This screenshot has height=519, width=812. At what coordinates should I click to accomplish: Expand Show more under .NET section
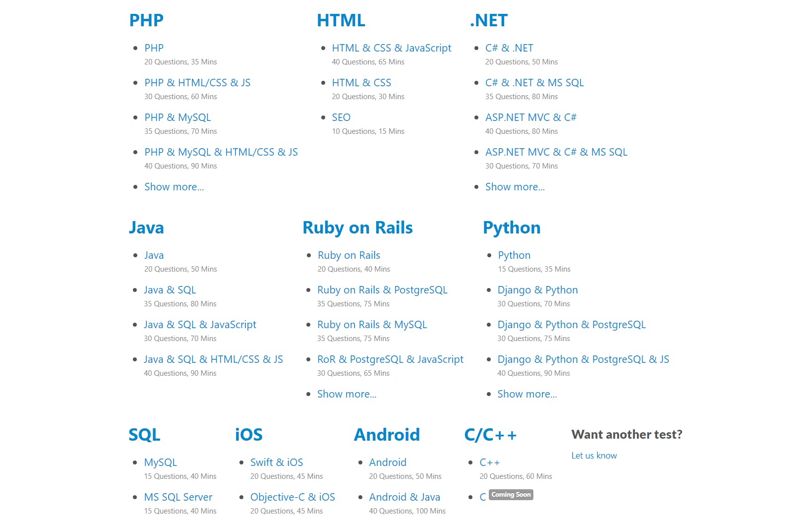point(515,187)
